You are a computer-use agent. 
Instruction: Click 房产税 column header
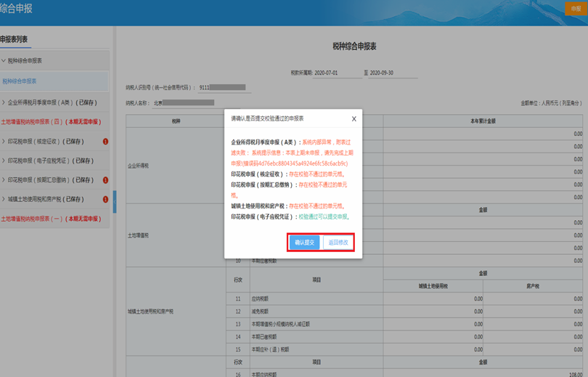point(533,286)
